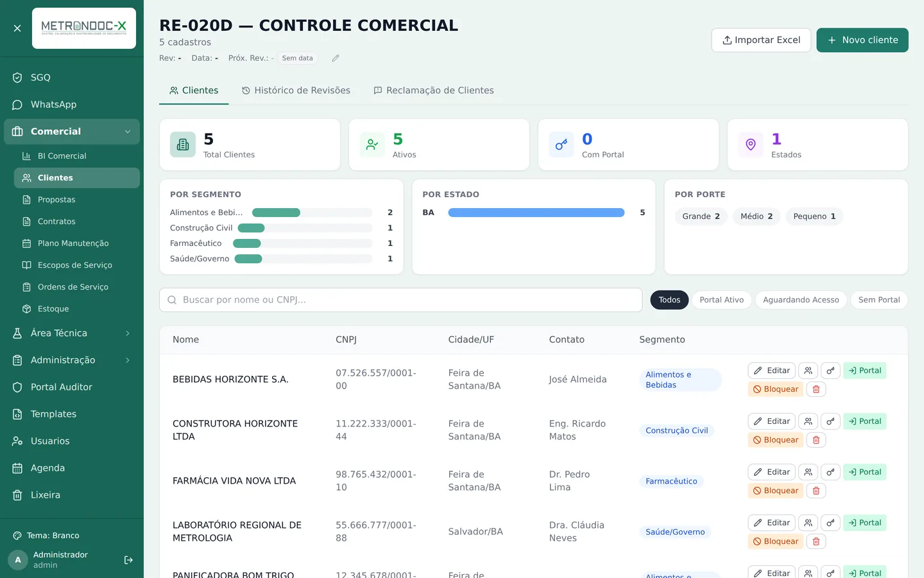Expand the Área Técnica menu
The height and width of the screenshot is (578, 924).
72,333
